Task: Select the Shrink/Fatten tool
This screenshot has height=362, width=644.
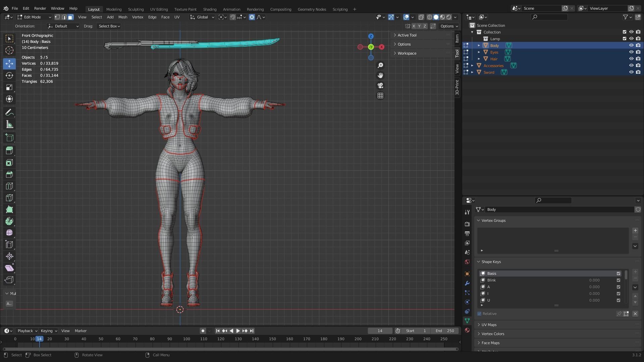Action: click(x=9, y=256)
